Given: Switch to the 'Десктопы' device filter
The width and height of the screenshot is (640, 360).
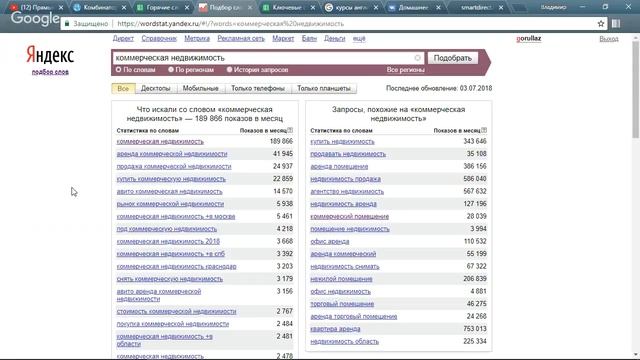Looking at the screenshot, I should click(156, 88).
